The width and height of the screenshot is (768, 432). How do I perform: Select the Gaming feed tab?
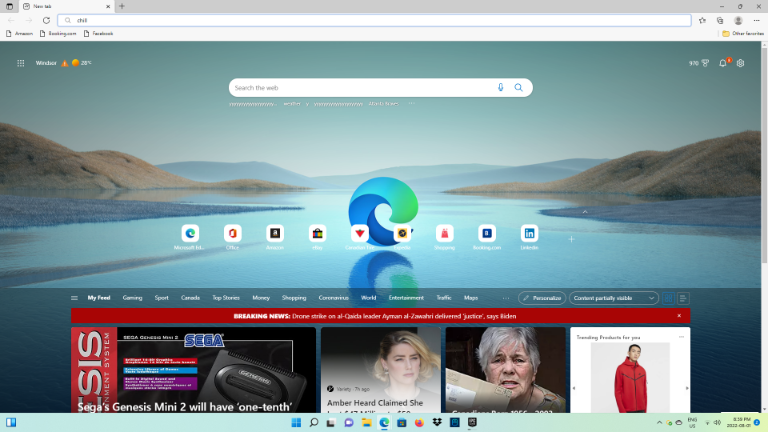pyautogui.click(x=132, y=298)
